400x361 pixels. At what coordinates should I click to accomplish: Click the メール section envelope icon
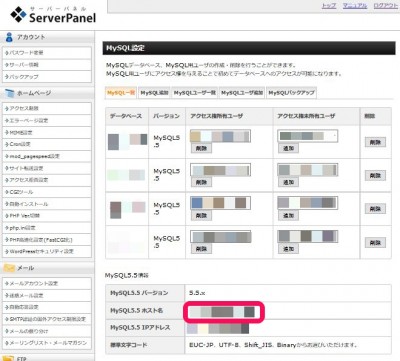pyautogui.click(x=9, y=268)
